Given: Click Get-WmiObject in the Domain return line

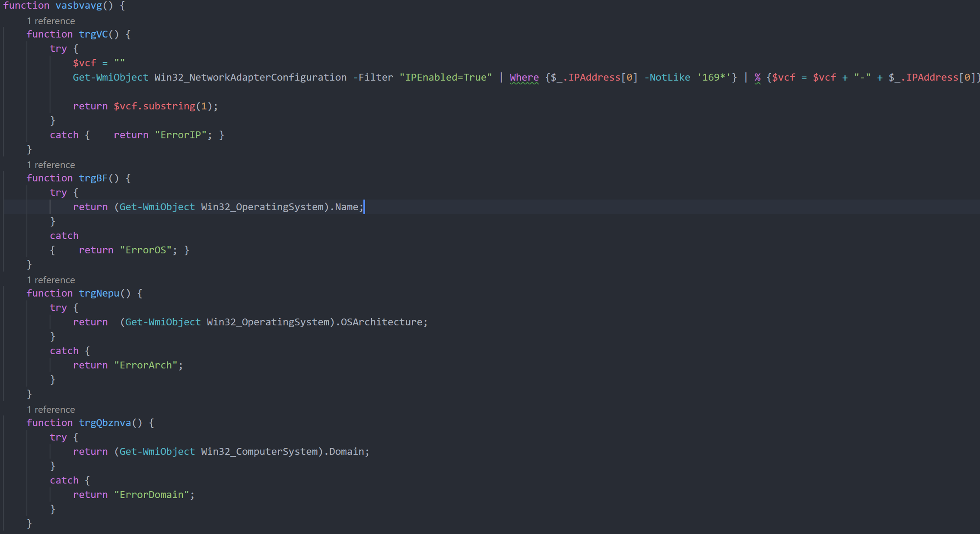Looking at the screenshot, I should point(157,451).
